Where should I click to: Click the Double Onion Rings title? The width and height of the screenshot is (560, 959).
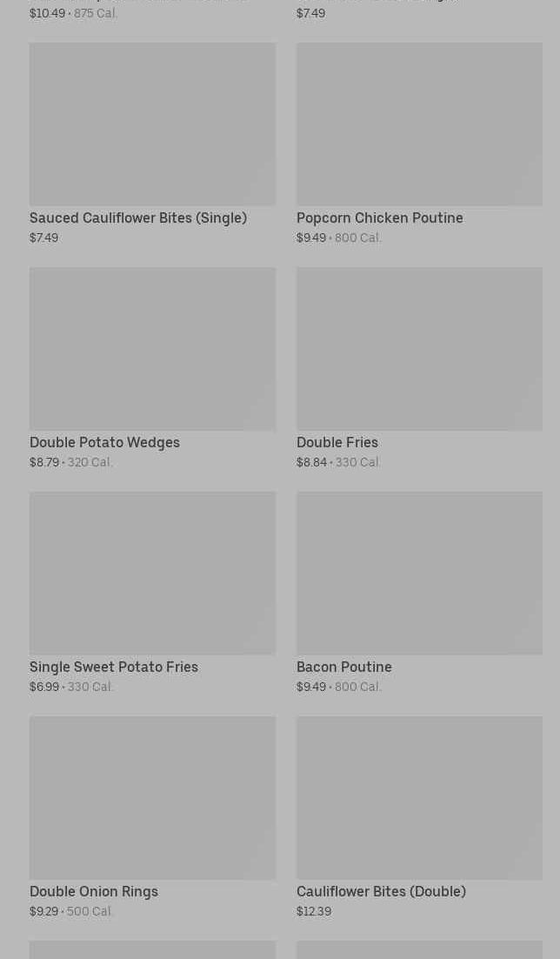pos(94,892)
